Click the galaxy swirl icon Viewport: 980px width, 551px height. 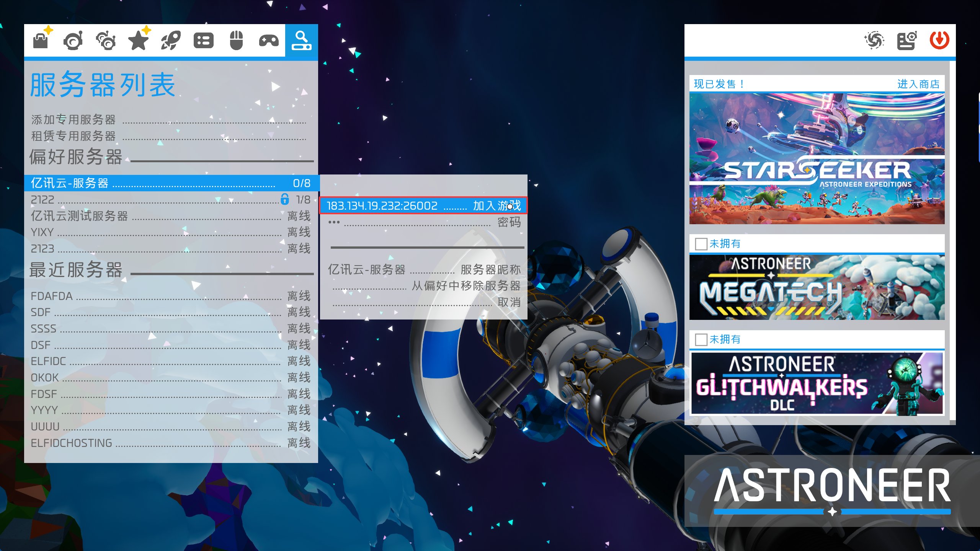pyautogui.click(x=874, y=41)
